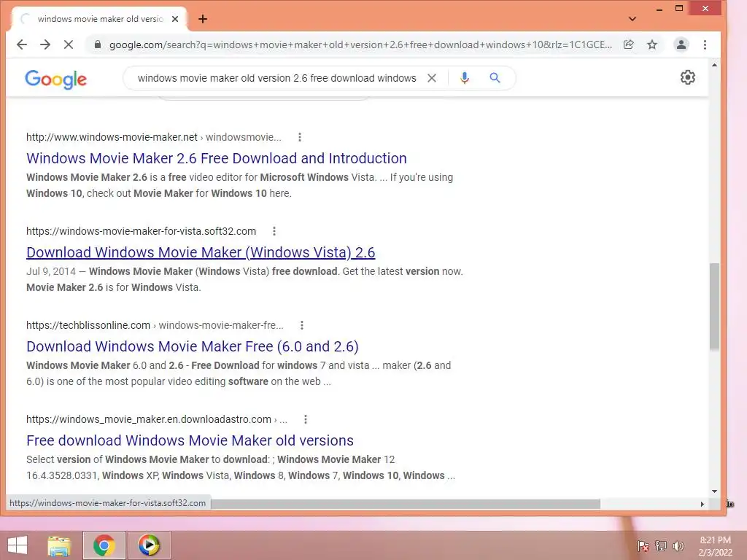Click the vertical scrollbar thumb
747x560 pixels.
tap(714, 306)
